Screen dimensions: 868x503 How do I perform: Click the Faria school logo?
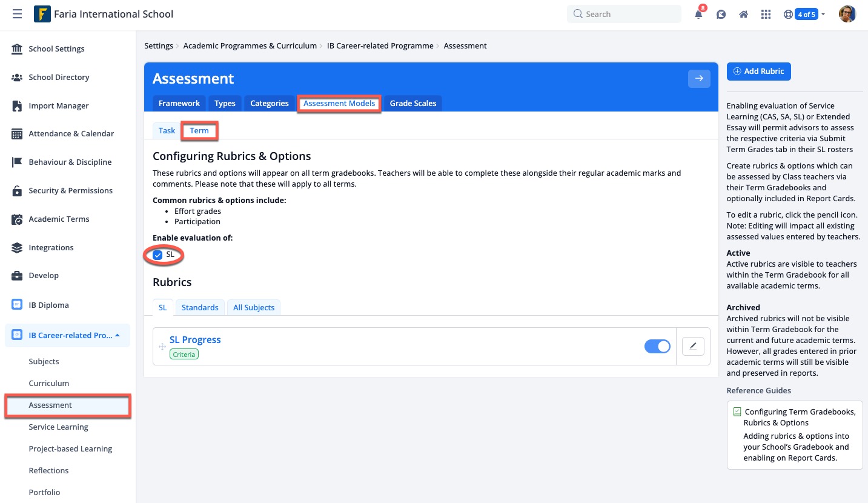click(41, 13)
